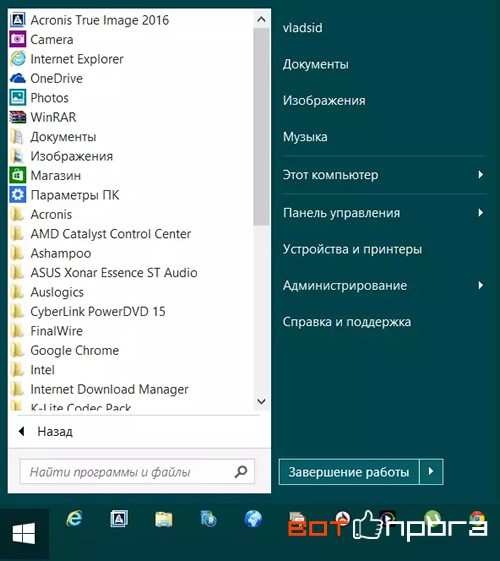
Task: Expand the Администрирование submenu
Action: point(384,286)
